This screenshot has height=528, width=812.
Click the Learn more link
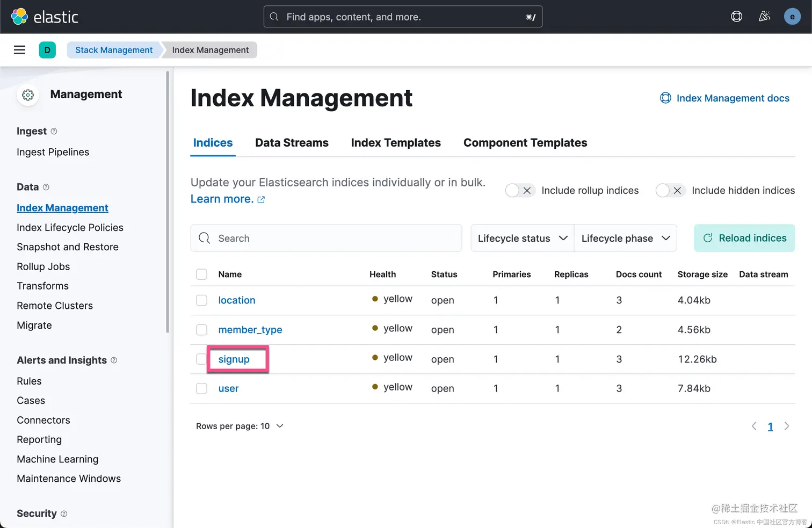(x=222, y=199)
